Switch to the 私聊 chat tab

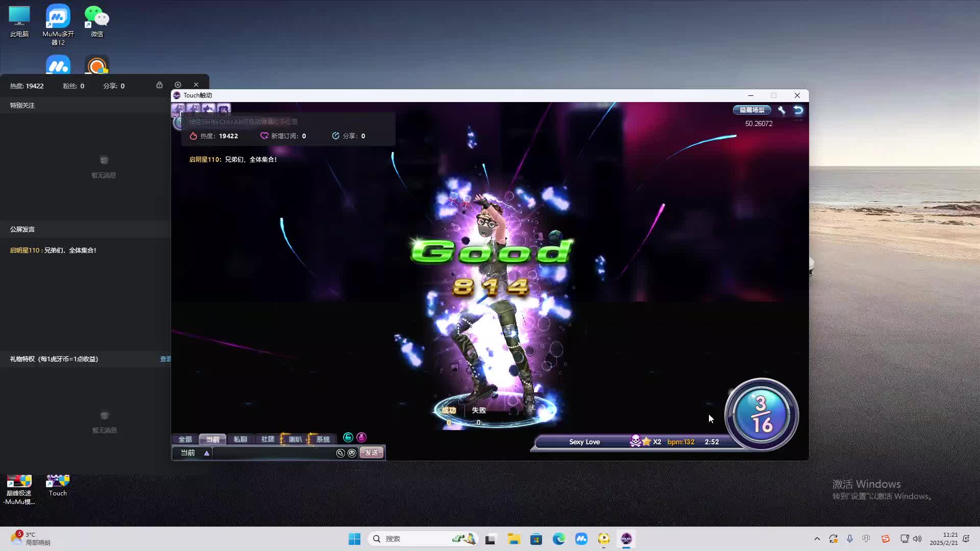[240, 439]
